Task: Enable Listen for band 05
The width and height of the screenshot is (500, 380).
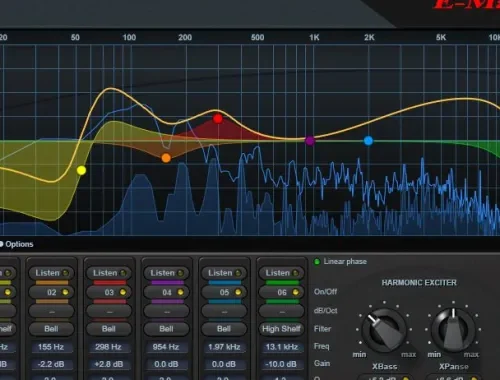Action: (x=224, y=273)
